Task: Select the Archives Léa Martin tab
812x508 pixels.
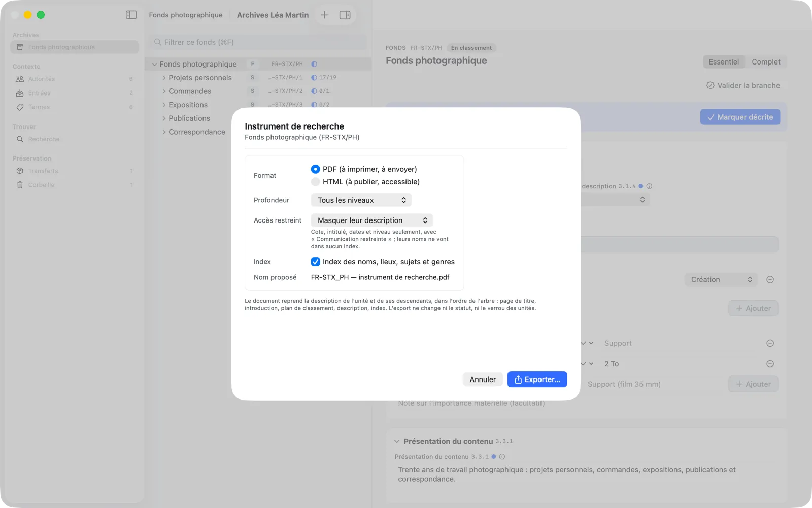Action: [x=273, y=15]
